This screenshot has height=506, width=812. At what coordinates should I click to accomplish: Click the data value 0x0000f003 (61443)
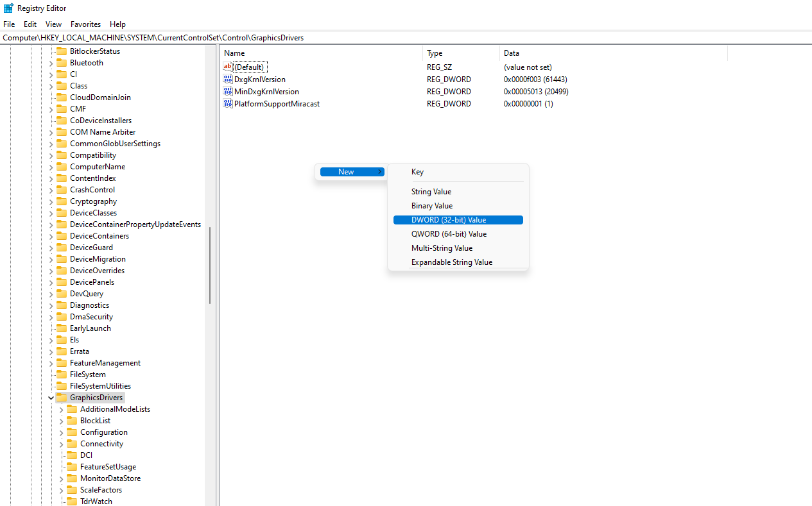[535, 80]
